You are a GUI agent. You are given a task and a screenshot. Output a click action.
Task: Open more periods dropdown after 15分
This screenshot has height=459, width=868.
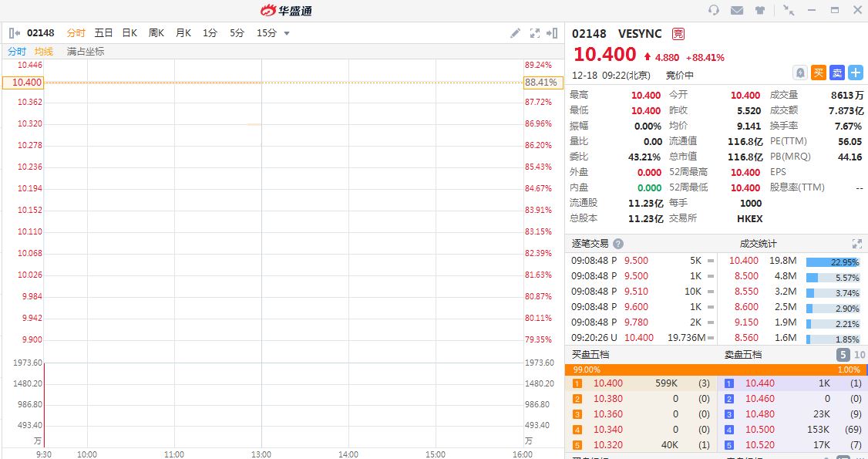click(287, 33)
